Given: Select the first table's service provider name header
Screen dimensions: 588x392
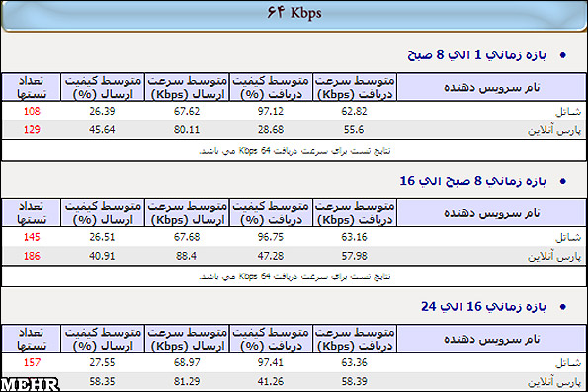Looking at the screenshot, I should (x=491, y=87).
